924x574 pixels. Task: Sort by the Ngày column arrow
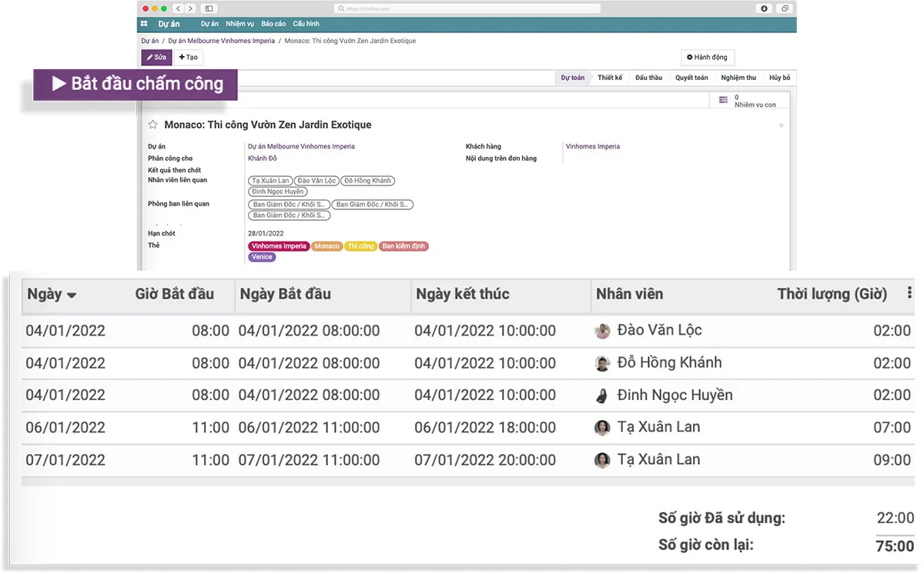coord(72,295)
